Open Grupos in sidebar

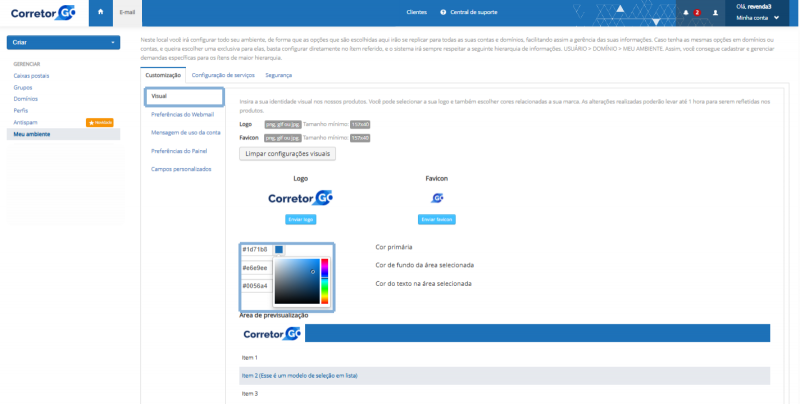(x=22, y=88)
